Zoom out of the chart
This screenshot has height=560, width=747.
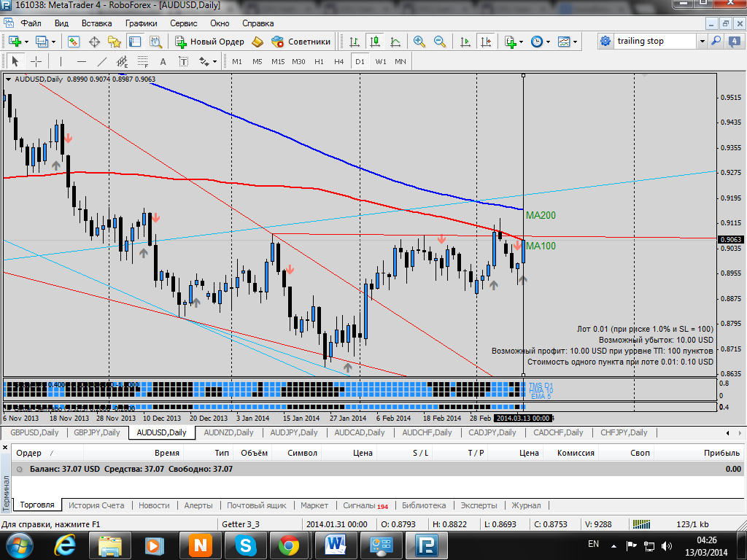click(440, 42)
